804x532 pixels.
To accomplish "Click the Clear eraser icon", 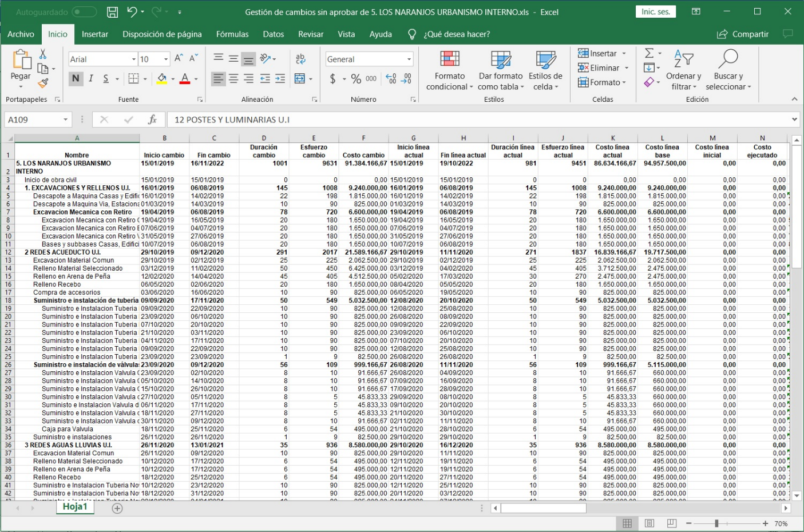I will [x=648, y=83].
